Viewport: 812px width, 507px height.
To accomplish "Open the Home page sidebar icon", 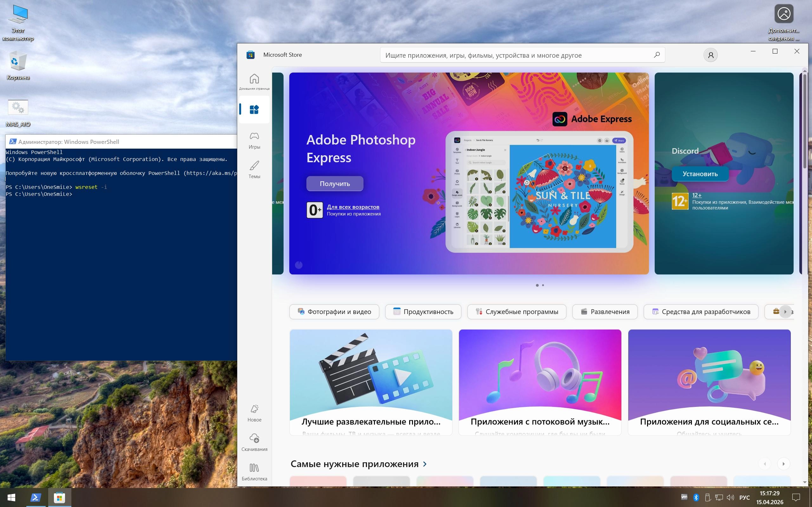I will point(254,79).
